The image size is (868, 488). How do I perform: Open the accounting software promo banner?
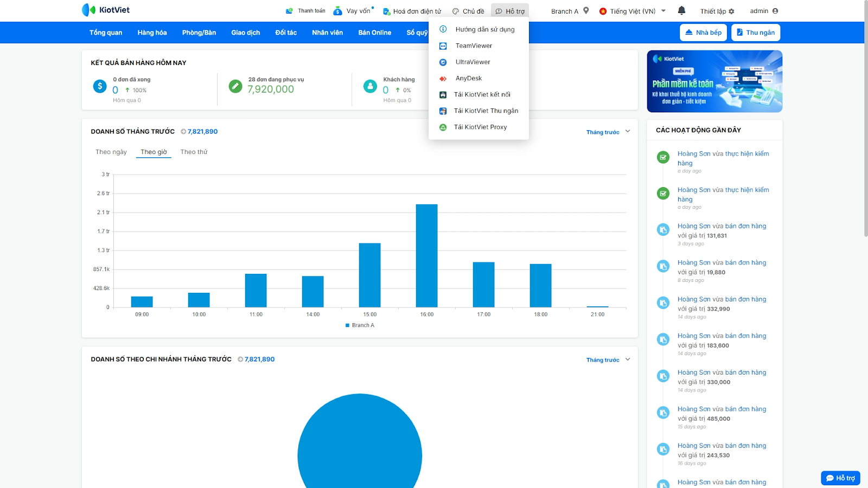coord(714,81)
